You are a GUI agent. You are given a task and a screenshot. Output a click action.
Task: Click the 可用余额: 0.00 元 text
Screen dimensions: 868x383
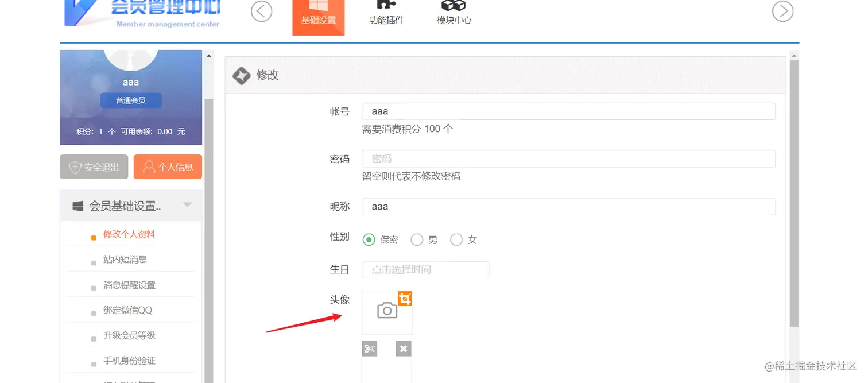tap(153, 131)
